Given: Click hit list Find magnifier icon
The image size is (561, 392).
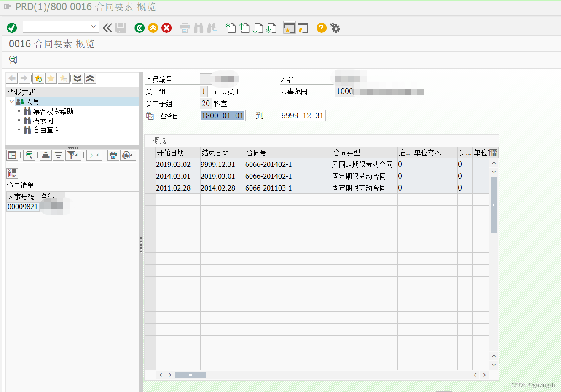Looking at the screenshot, I should tap(29, 156).
